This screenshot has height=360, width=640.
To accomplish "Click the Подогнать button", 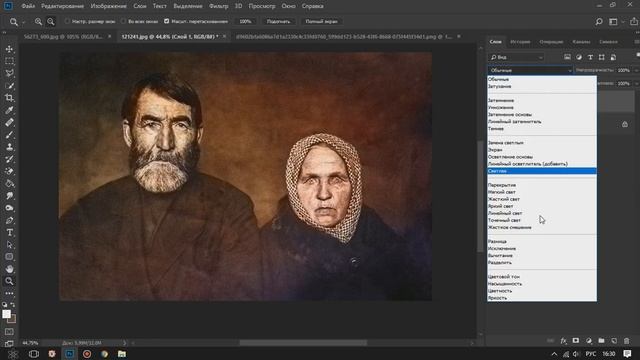I will 278,22.
